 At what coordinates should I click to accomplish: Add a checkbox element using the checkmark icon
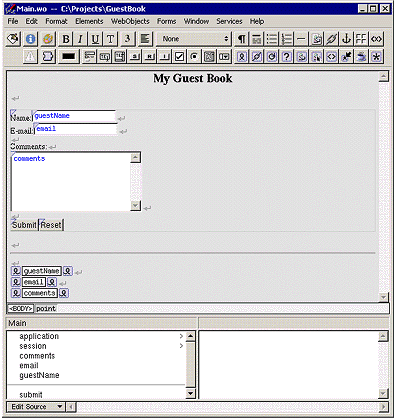coord(179,57)
